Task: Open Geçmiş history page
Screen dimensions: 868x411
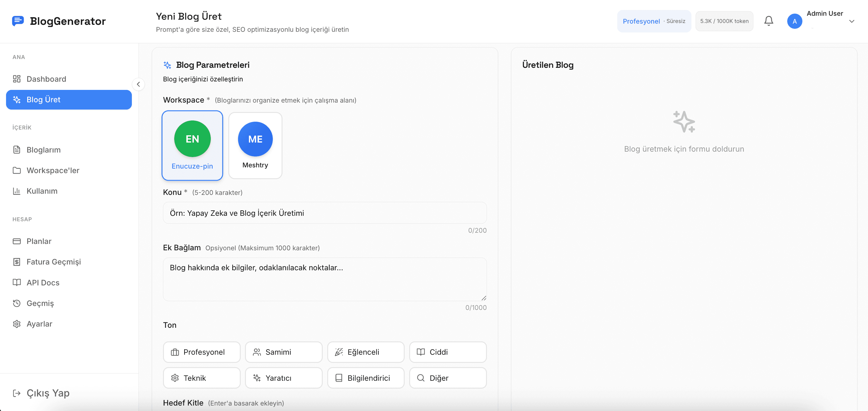Action: (40, 303)
